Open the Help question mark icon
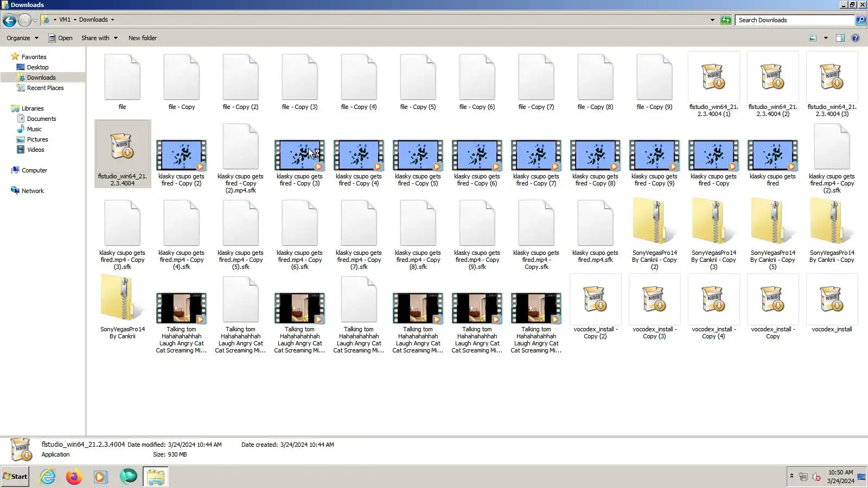The height and width of the screenshot is (488, 868). click(856, 38)
